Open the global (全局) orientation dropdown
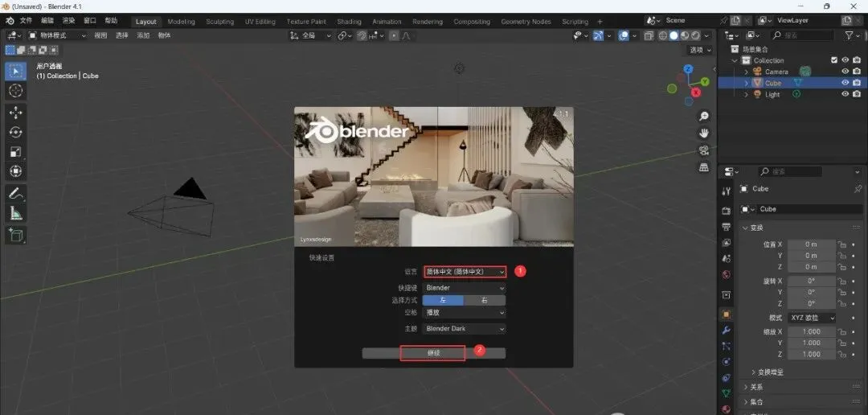 pos(310,35)
